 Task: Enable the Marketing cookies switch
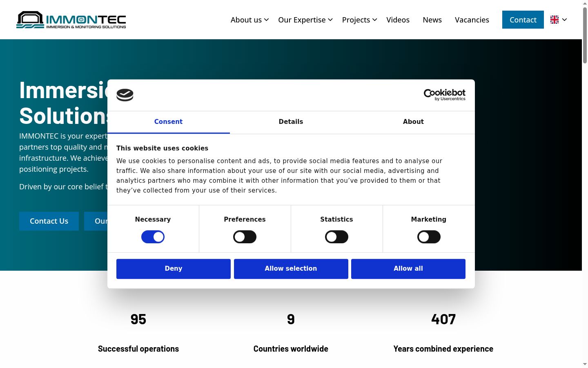click(429, 237)
